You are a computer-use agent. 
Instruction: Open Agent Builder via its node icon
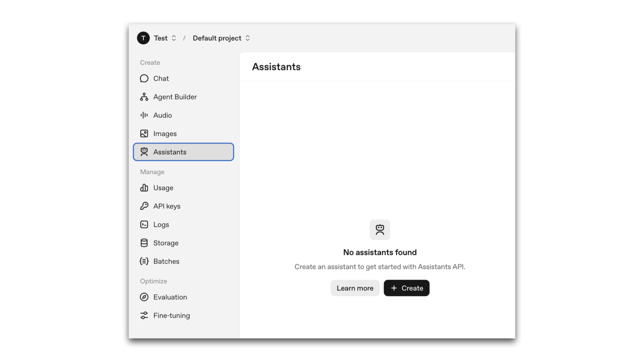(x=144, y=97)
